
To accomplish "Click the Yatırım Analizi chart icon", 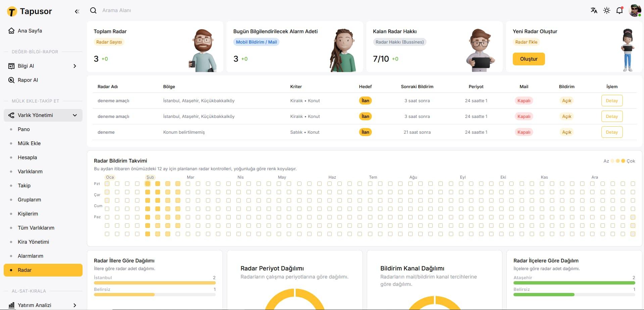I will 11,305.
